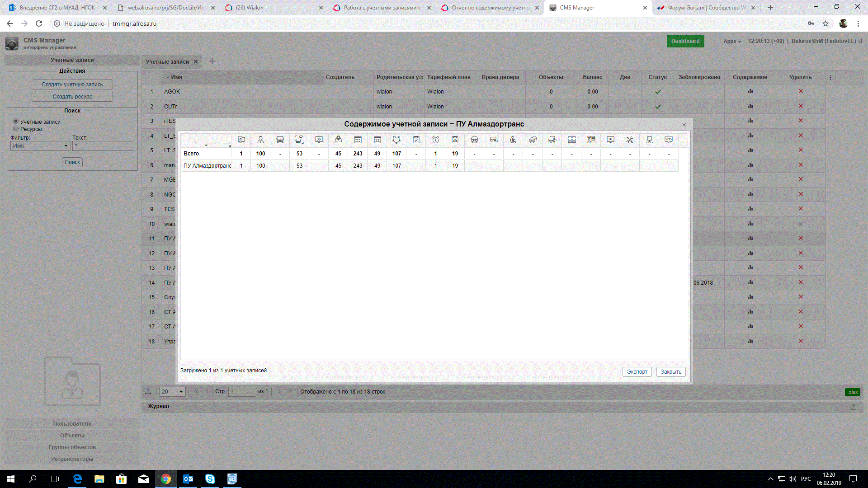
Task: Switch to the Учетные записи tab
Action: [x=167, y=62]
